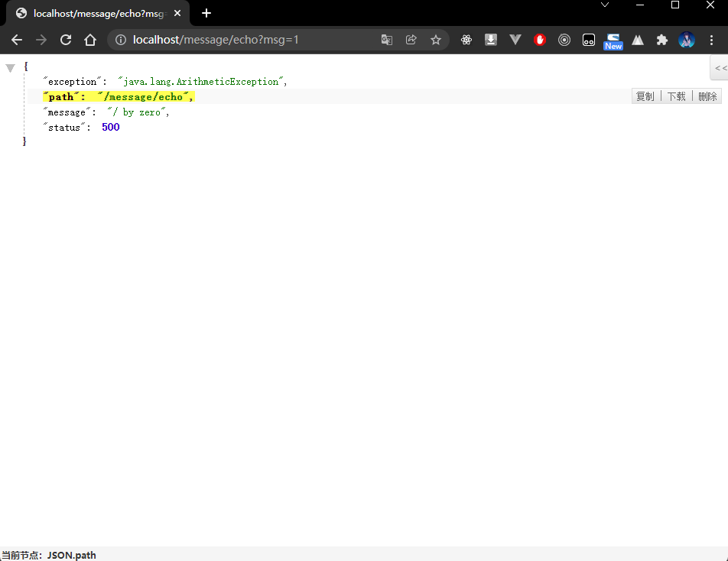Go back to the previous page

[17, 40]
